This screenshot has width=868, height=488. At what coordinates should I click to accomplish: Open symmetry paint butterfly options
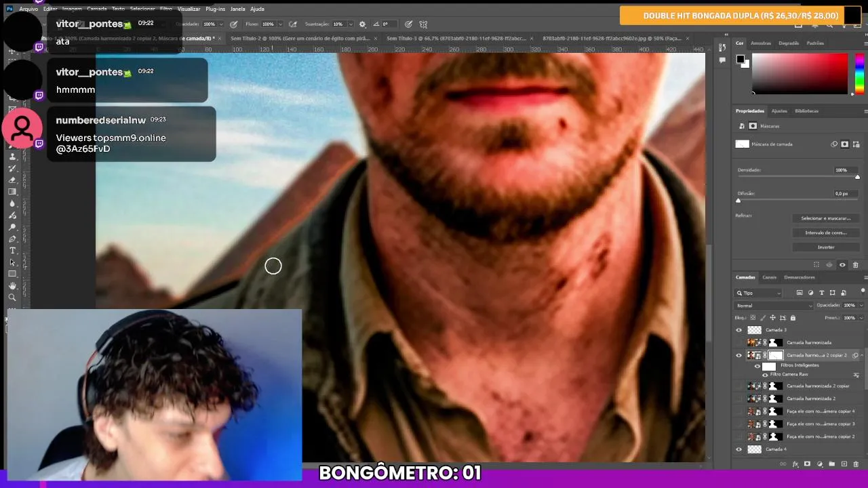pyautogui.click(x=422, y=24)
